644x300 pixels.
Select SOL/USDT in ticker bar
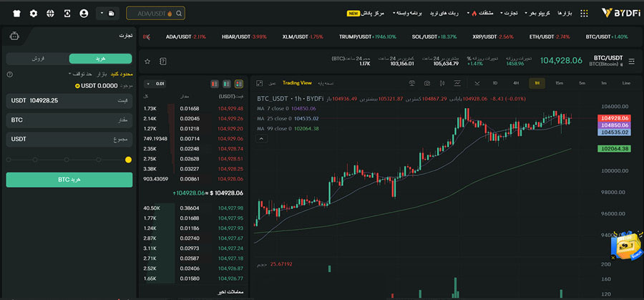[x=434, y=37]
